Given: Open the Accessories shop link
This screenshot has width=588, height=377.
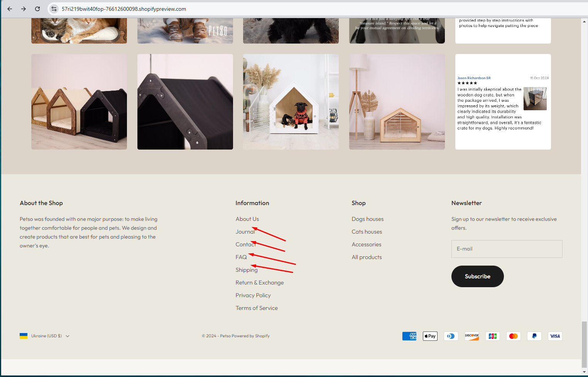Looking at the screenshot, I should [x=367, y=244].
